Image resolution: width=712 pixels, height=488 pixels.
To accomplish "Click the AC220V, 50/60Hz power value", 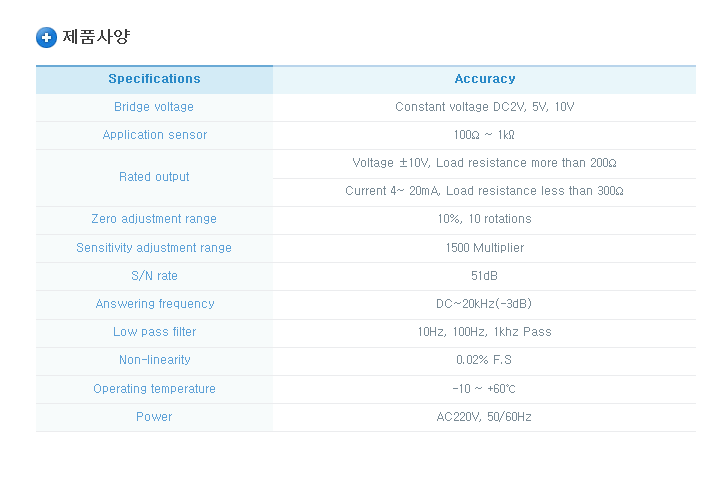I will pos(484,417).
